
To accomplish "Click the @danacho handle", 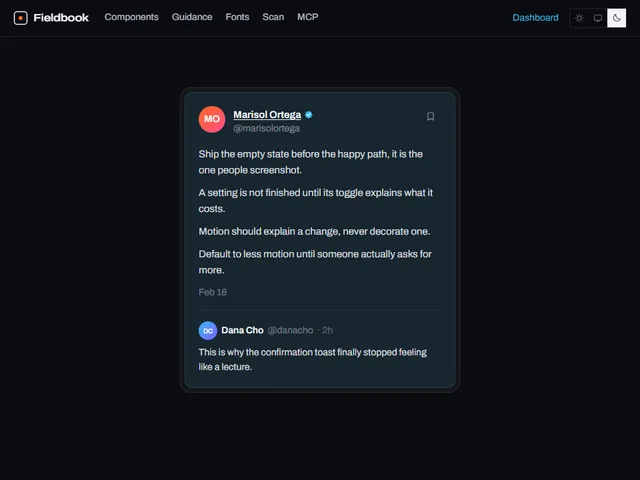I will click(x=290, y=330).
